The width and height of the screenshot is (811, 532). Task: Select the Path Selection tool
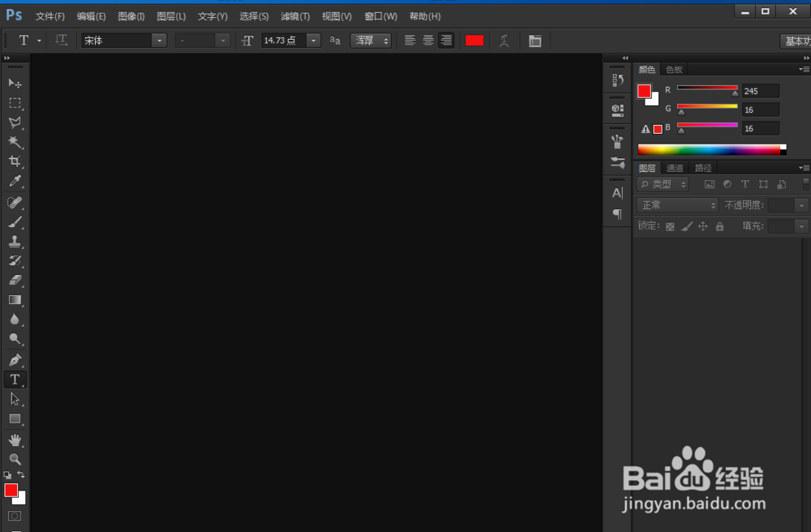[15, 399]
